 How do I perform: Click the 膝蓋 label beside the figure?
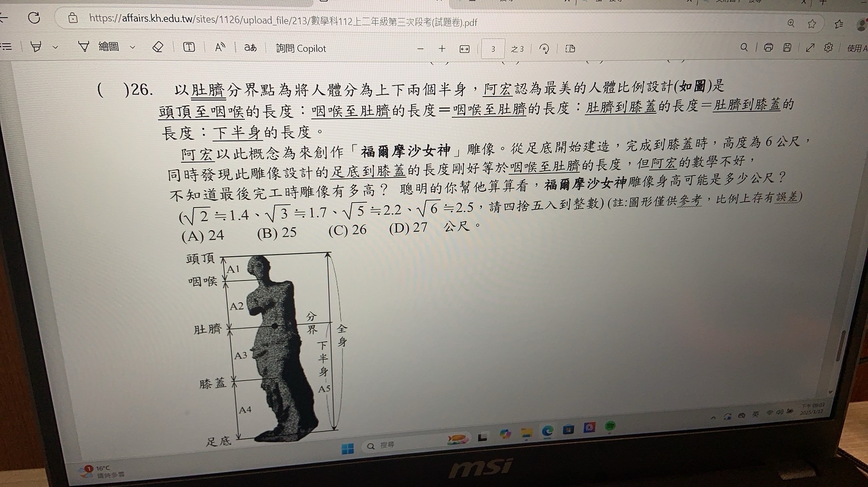point(212,383)
